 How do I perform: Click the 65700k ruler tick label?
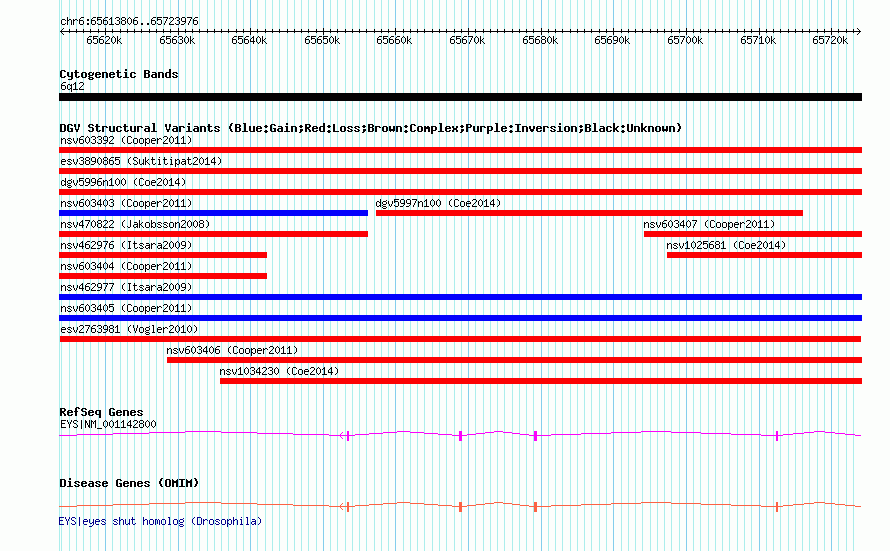click(x=685, y=40)
